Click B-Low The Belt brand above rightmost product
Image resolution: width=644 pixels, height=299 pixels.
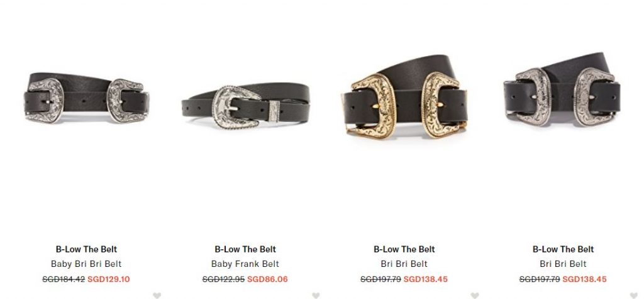(x=563, y=249)
